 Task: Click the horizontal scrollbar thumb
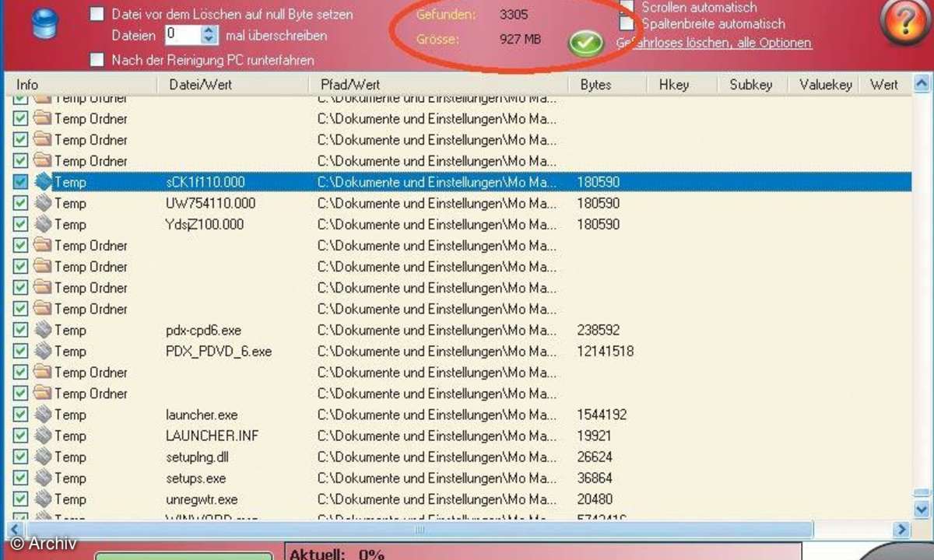[420, 530]
